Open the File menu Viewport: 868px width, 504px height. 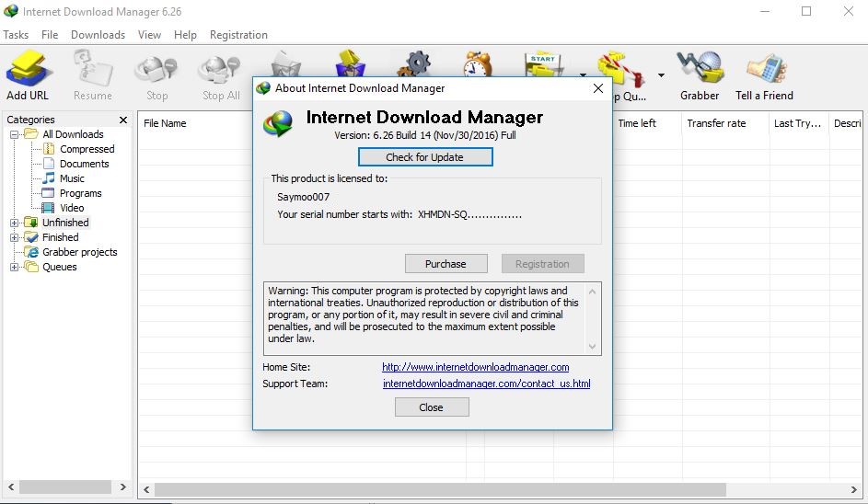tap(50, 35)
